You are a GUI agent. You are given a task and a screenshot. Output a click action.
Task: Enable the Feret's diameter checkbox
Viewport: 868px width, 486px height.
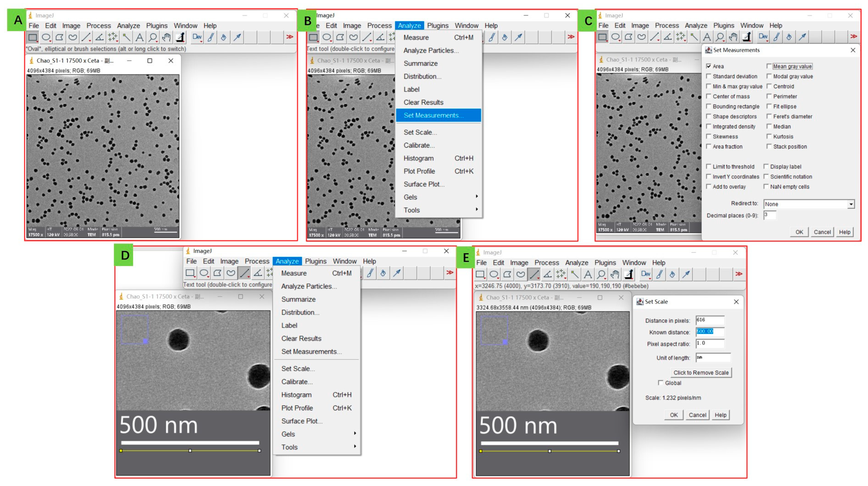(x=769, y=116)
